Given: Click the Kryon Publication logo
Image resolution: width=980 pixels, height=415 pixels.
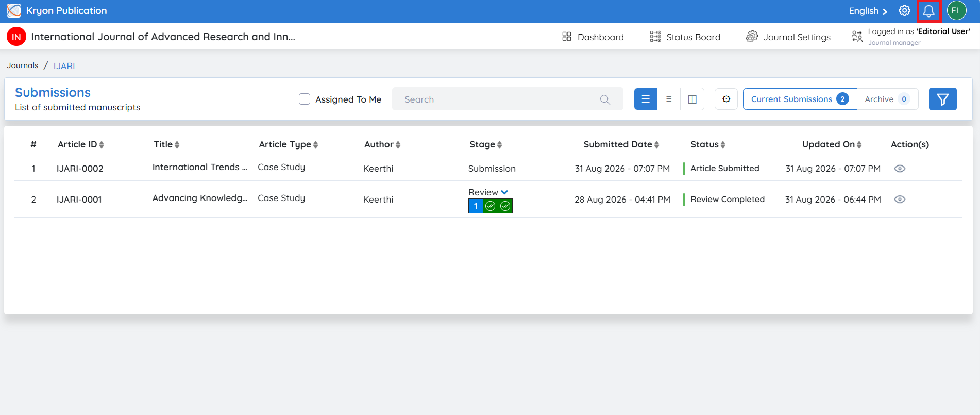Looking at the screenshot, I should tap(14, 10).
